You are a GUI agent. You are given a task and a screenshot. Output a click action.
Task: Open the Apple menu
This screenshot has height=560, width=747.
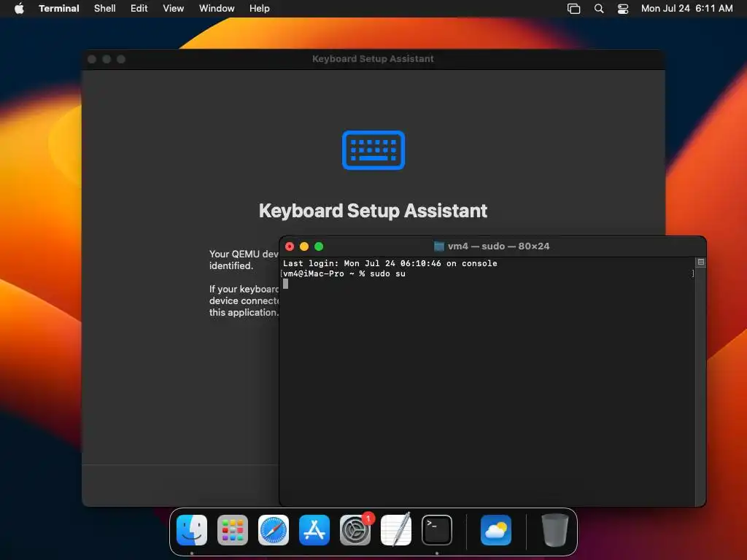pos(19,8)
